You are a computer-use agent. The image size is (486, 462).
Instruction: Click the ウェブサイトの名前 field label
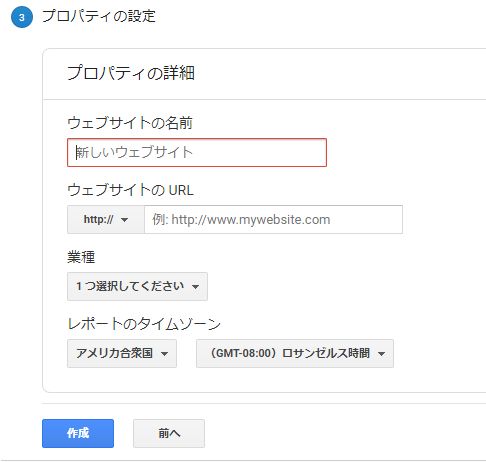pyautogui.click(x=130, y=123)
